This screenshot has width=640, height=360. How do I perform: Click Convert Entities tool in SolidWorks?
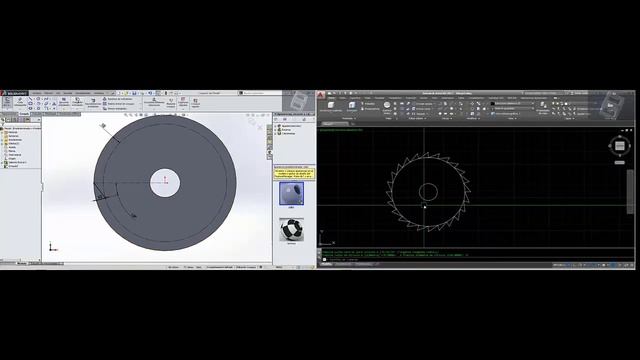pos(77,102)
